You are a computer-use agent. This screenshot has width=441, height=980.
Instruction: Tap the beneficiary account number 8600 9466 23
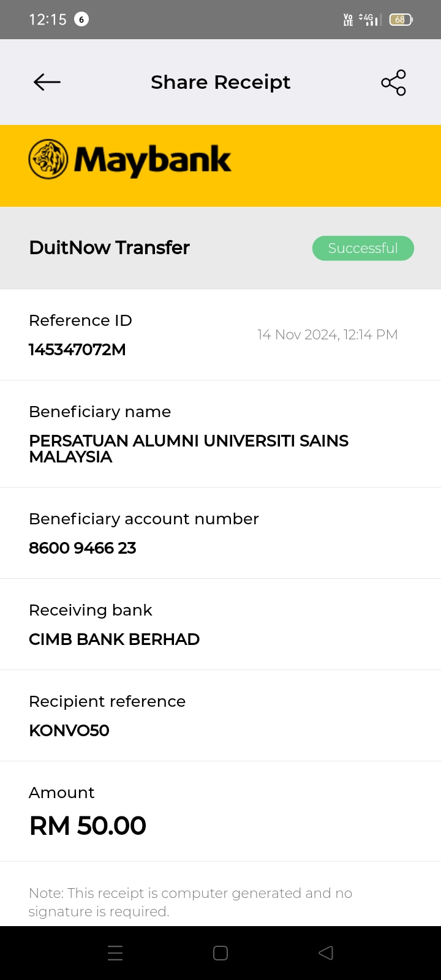83,548
